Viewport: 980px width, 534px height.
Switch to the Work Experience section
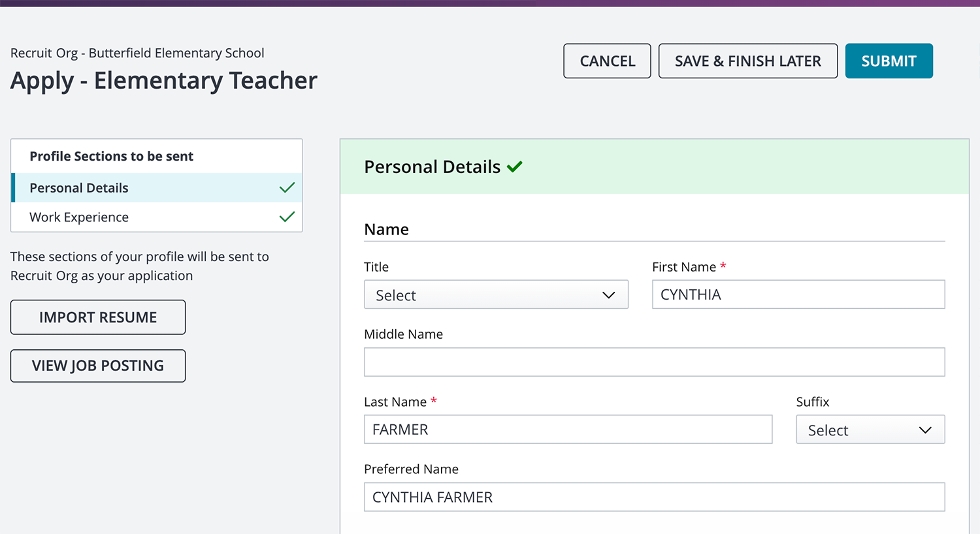point(79,217)
